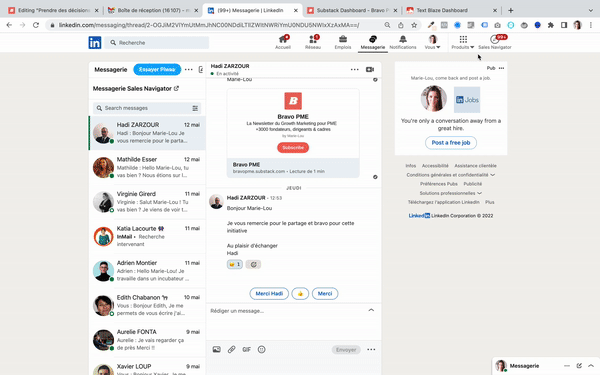
Task: Open ad options in Pub panel
Action: click(x=501, y=68)
